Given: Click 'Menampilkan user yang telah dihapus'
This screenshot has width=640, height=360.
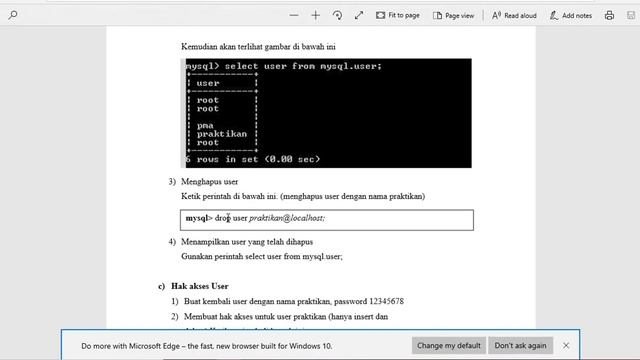Looking at the screenshot, I should 247,242.
